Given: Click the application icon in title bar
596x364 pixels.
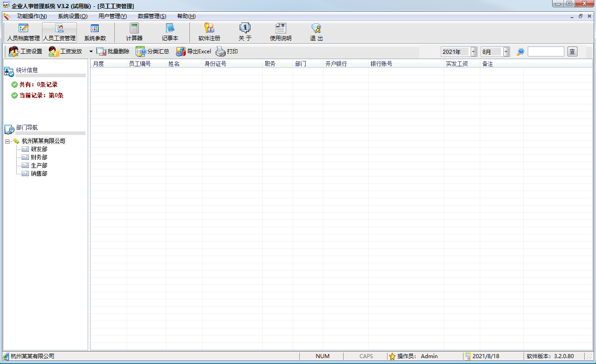Looking at the screenshot, I should click(x=6, y=5).
